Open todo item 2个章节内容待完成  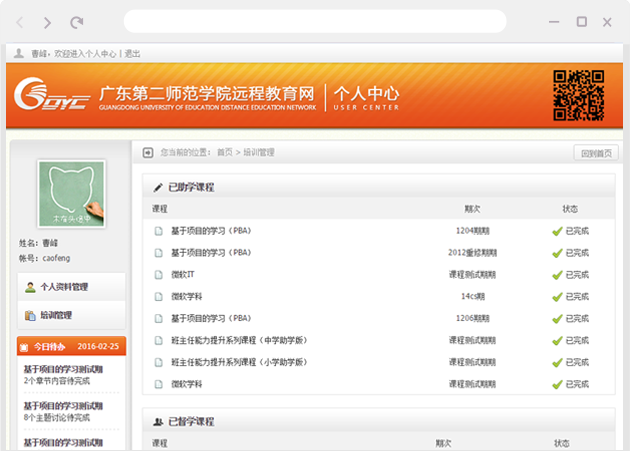click(x=58, y=380)
